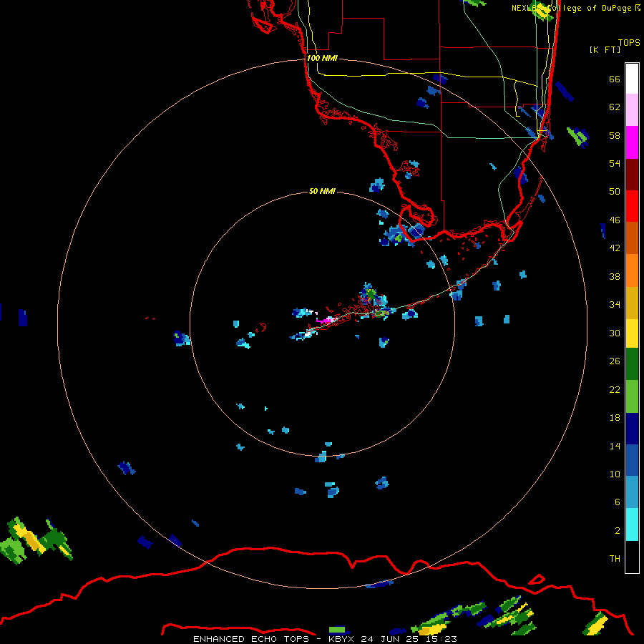Select the magenta swatch in the color scale
The width and height of the screenshot is (644, 644).
[632, 142]
